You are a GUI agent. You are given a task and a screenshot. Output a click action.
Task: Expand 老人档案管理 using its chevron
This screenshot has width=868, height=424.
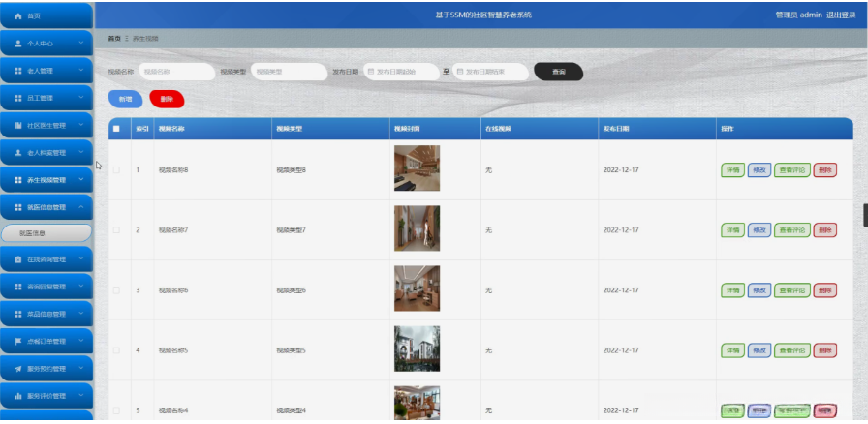[81, 153]
